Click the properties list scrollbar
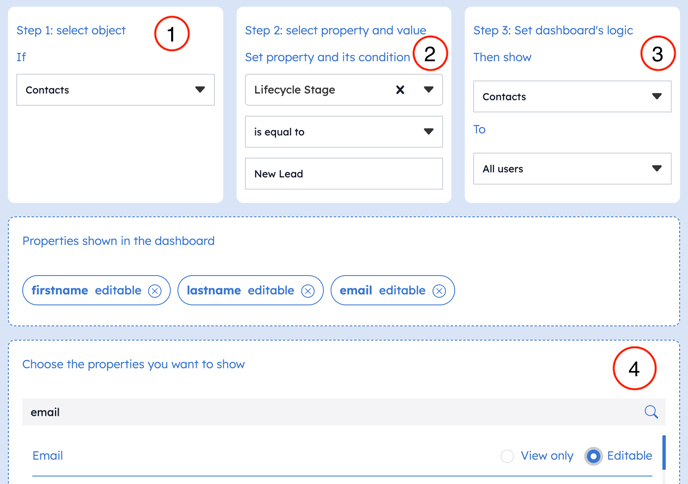The height and width of the screenshot is (484, 688). point(663,452)
